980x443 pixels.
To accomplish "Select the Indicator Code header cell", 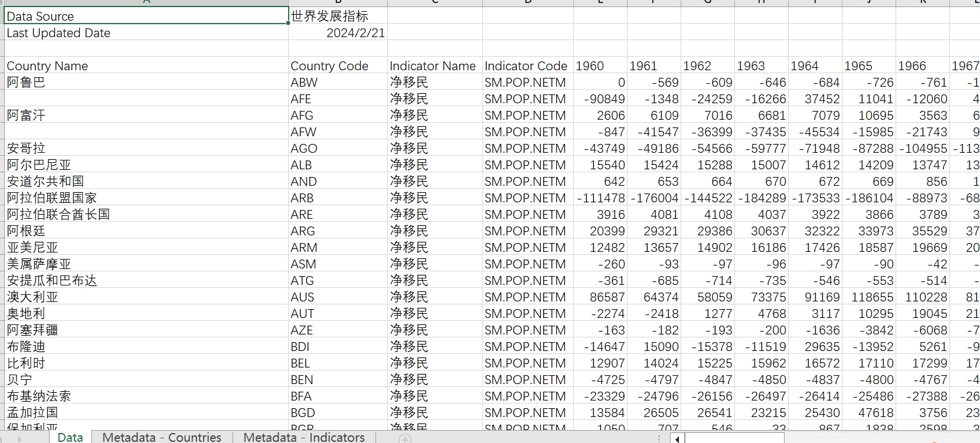I will click(528, 65).
